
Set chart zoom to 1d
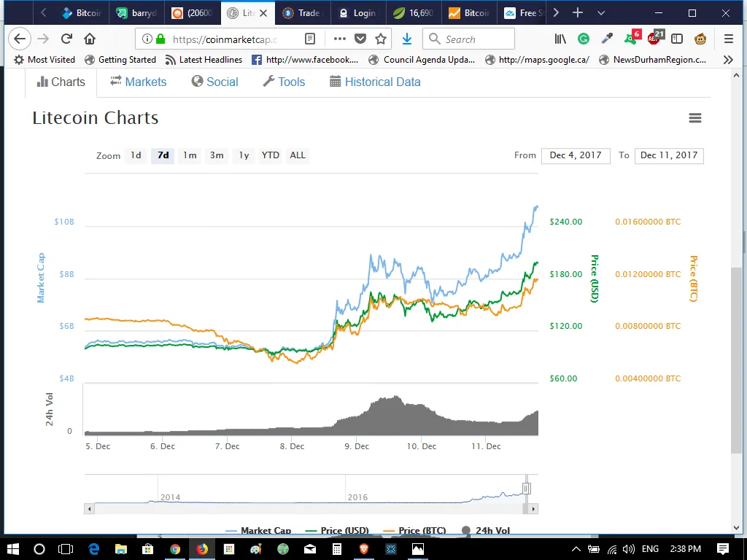[x=136, y=155]
